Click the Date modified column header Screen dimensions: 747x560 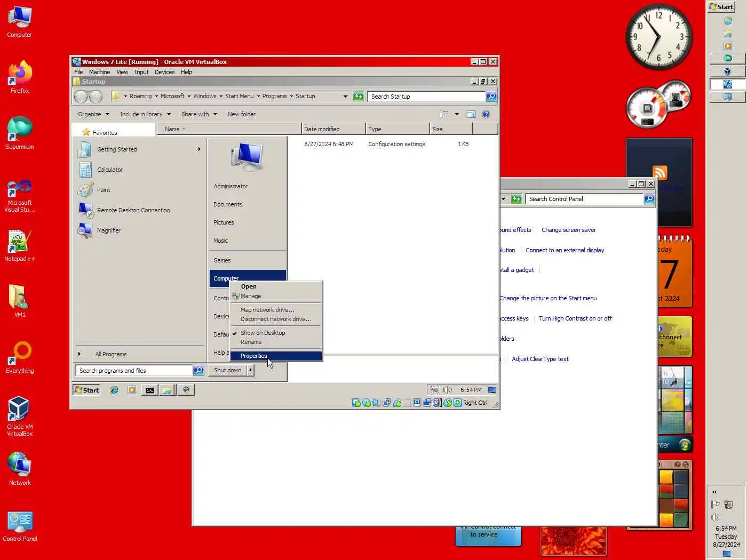pos(333,129)
